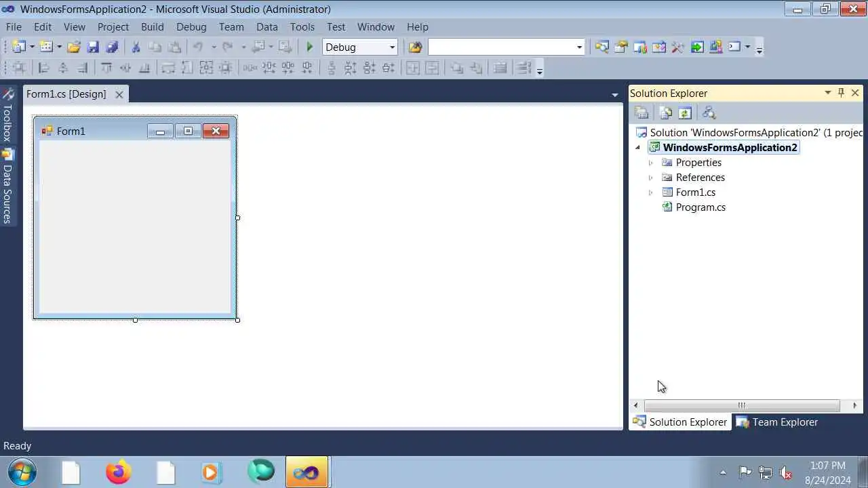Click the Make Same Size icon
The height and width of the screenshot is (488, 868).
[206, 68]
